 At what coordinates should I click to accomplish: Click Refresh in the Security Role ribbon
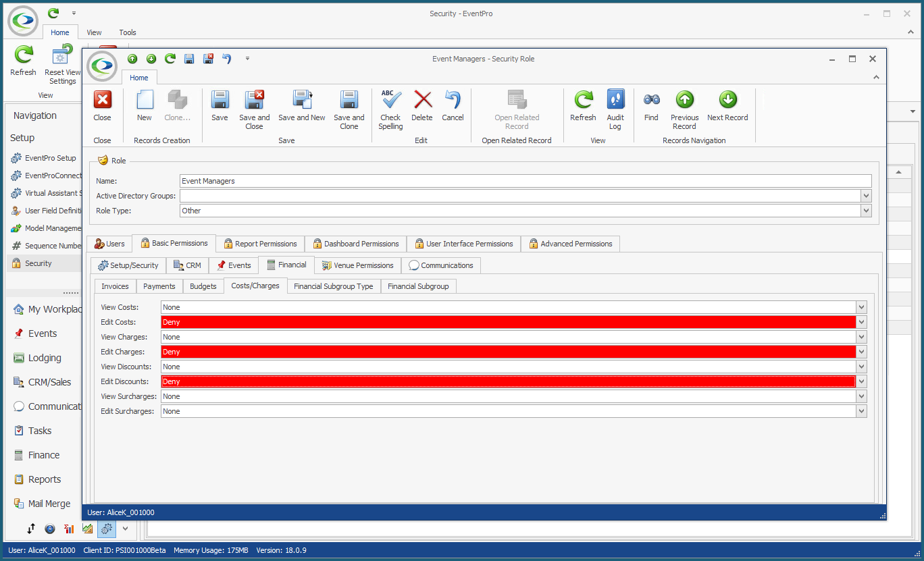click(x=583, y=106)
